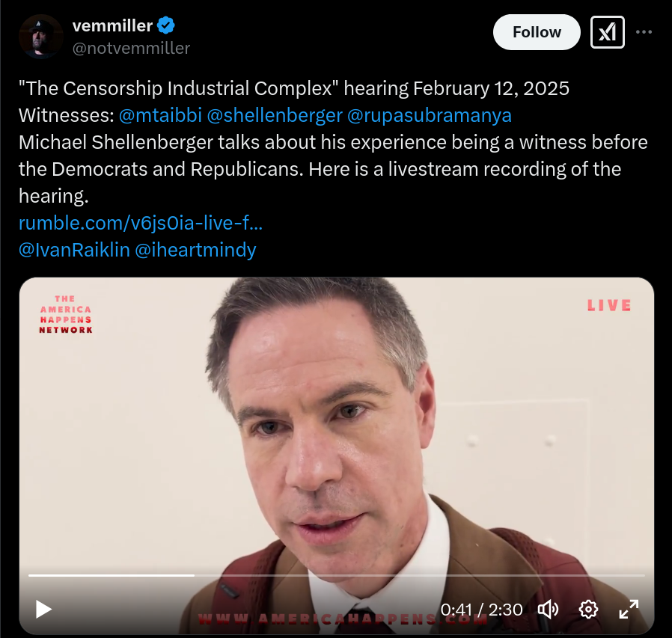Open Grok xAI action icon
Image resolution: width=672 pixels, height=638 pixels.
point(608,32)
